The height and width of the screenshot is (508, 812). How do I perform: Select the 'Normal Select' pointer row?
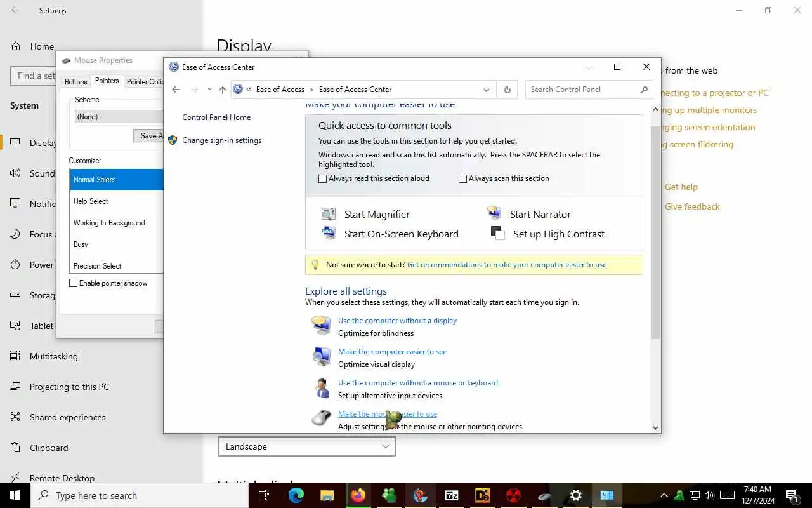pos(116,180)
